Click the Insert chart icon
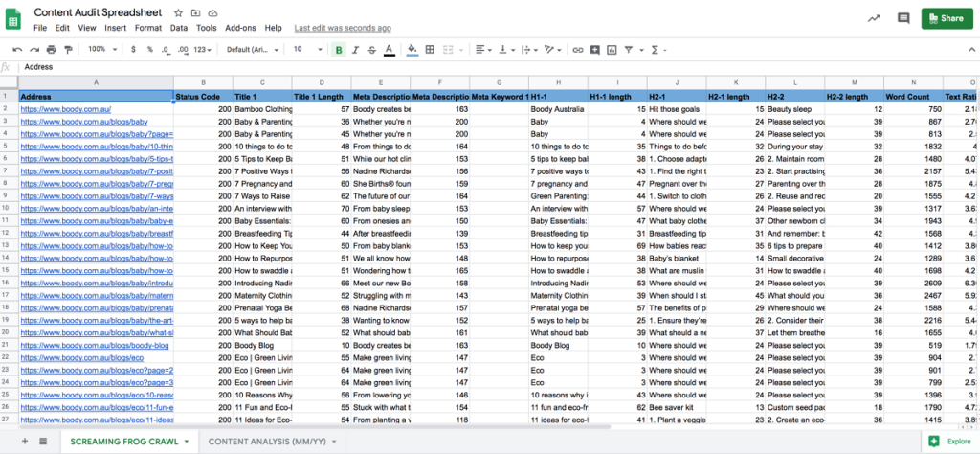The height and width of the screenshot is (454, 980). click(x=612, y=50)
